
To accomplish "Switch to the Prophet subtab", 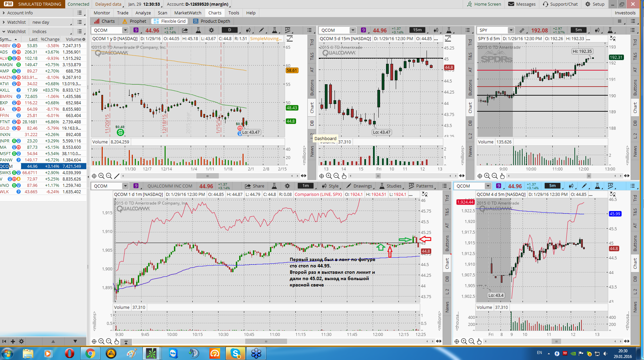I will click(134, 21).
